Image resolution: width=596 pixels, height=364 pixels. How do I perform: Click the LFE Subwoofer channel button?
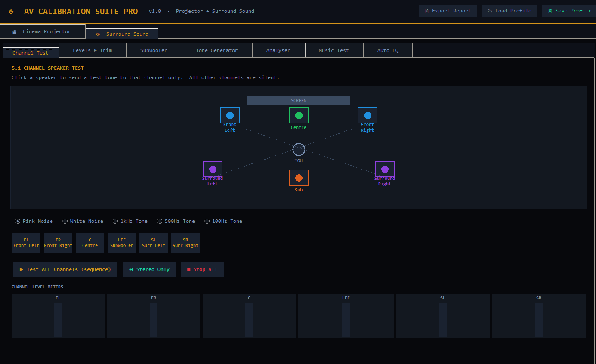122,243
